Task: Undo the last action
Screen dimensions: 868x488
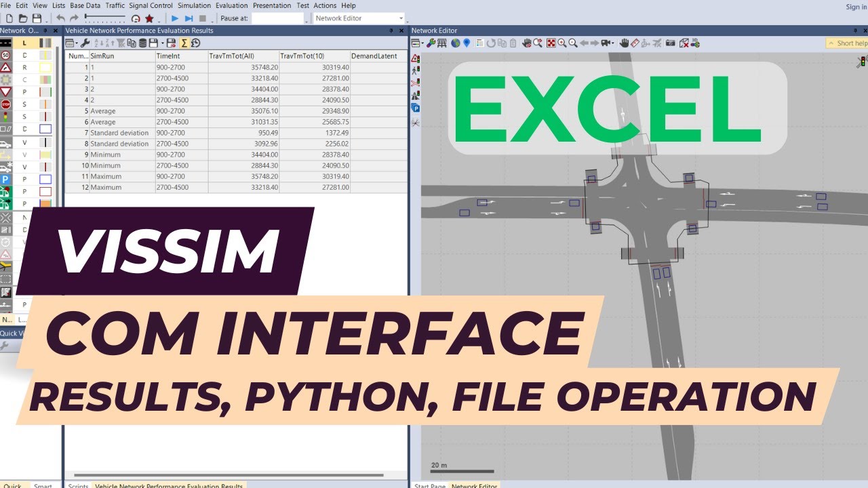Action: (60, 18)
